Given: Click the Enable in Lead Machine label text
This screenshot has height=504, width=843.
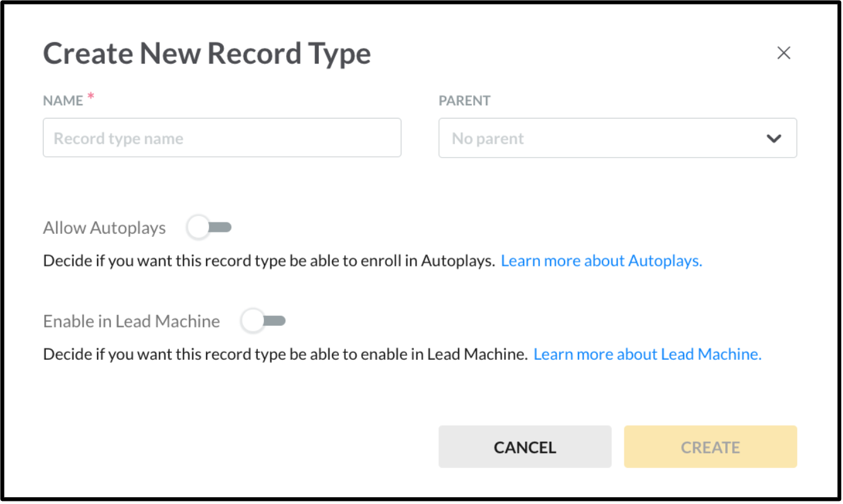Looking at the screenshot, I should click(131, 321).
